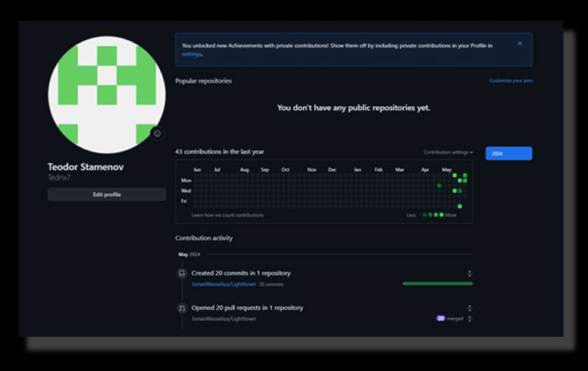Collapse the Created 20 commits section
The image size is (588, 371).
click(x=470, y=273)
